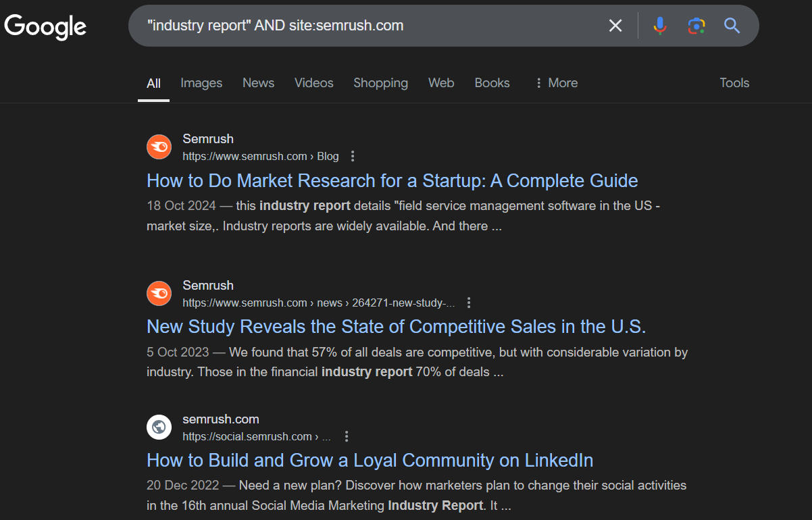
Task: Click the semrush.com site name above the LinkedIn result
Action: pos(221,419)
